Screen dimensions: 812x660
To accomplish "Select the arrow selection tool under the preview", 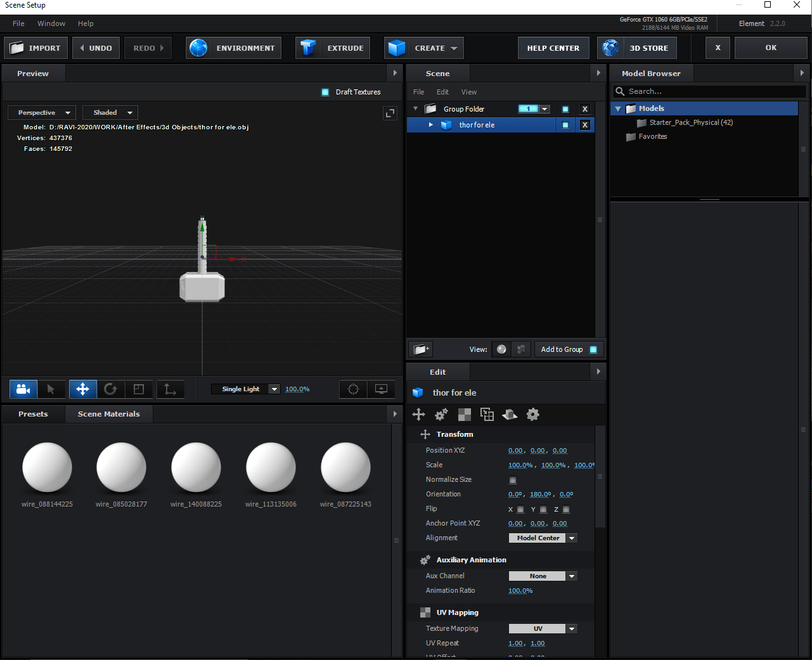I will (51, 389).
